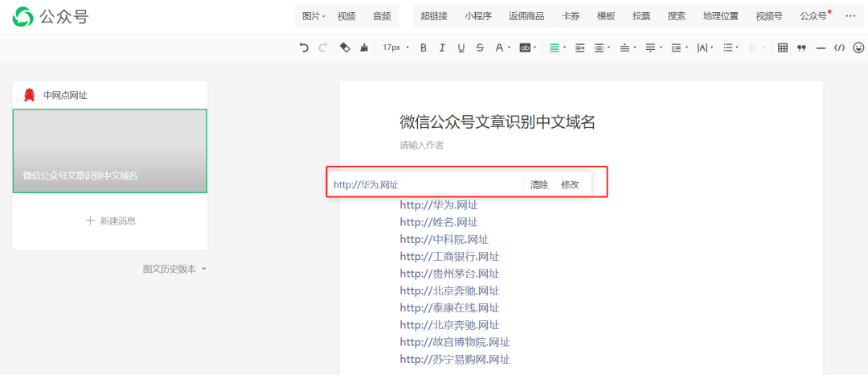Click the http://姓名.网址 link
The height and width of the screenshot is (375, 868).
439,222
